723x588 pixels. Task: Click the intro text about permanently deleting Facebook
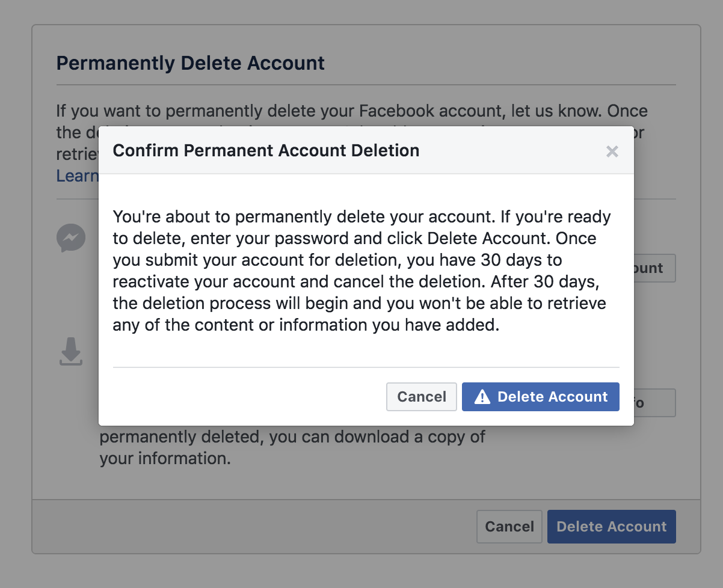pos(352,112)
